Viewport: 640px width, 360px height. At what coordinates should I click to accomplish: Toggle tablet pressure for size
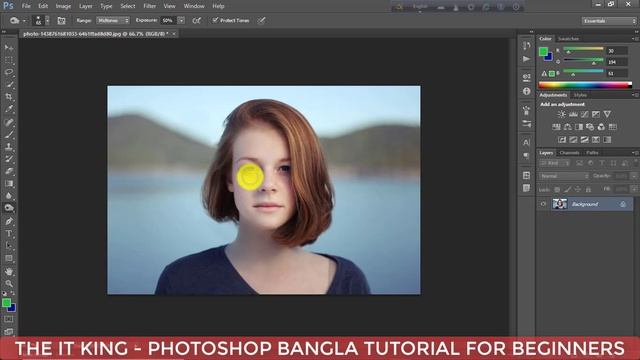pos(261,20)
